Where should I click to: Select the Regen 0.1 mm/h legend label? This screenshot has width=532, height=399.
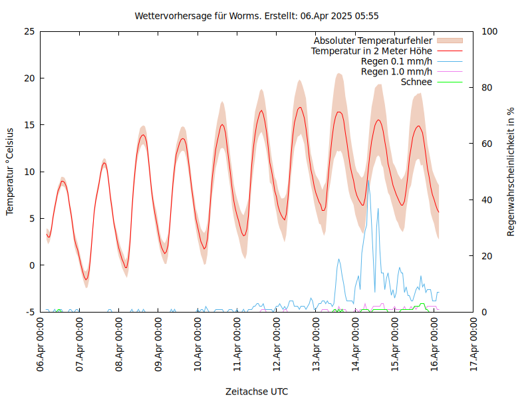(396, 61)
